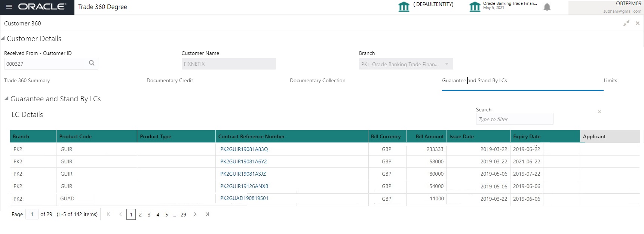Image resolution: width=644 pixels, height=234 pixels.
Task: Go to the next page of results
Action: pos(195,214)
